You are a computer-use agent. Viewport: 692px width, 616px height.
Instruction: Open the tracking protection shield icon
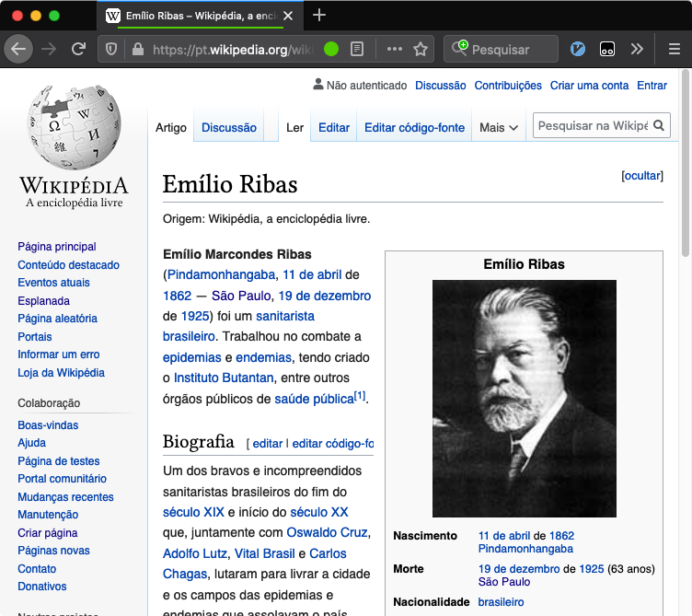111,49
